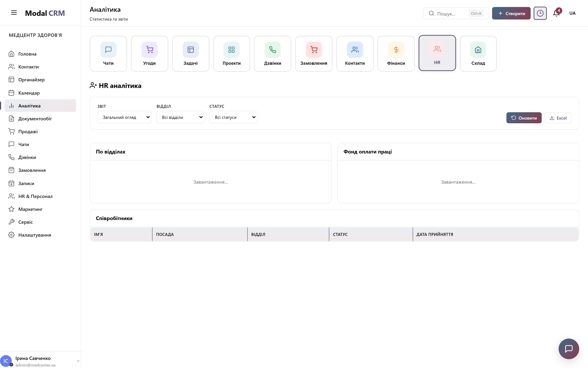Switch to the Угоди analytics tab
Viewport: 588px width, 368px height.
149,54
